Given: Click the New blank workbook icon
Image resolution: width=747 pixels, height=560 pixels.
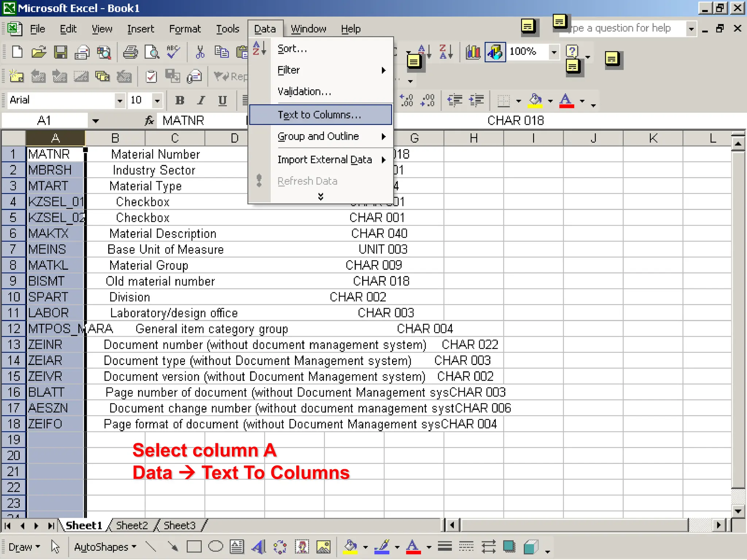Looking at the screenshot, I should coord(17,52).
